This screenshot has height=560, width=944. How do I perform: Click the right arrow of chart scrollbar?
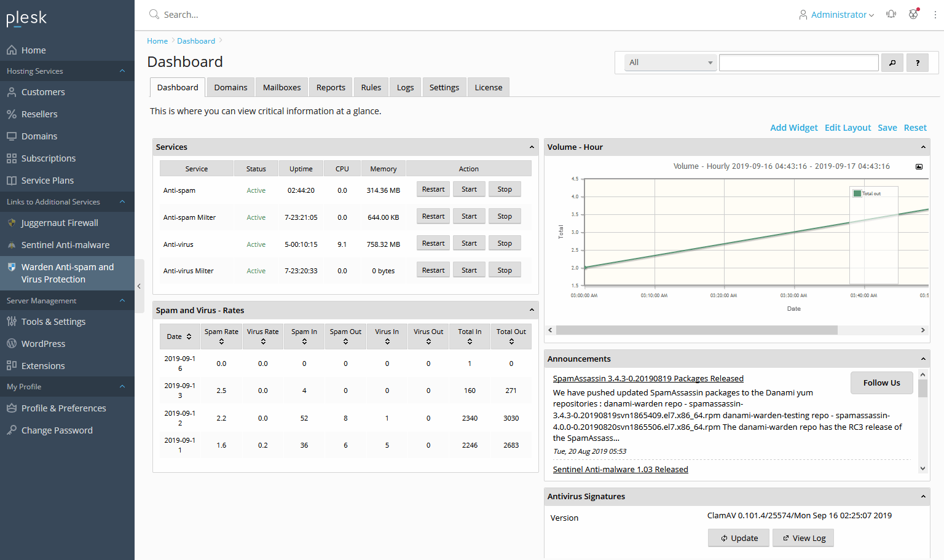pos(922,330)
